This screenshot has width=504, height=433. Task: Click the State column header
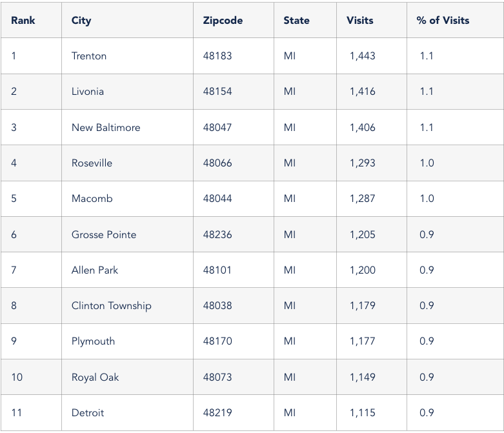pos(296,21)
